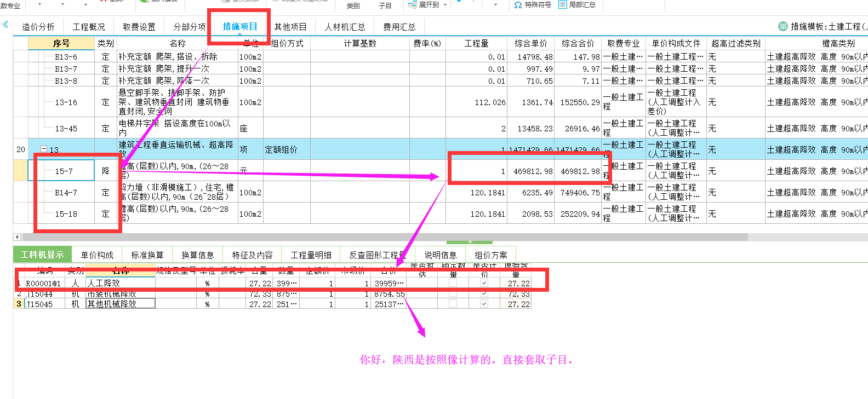This screenshot has width=868, height=399.
Task: Click the horizontal scrollbar left arrow
Action: (17, 237)
